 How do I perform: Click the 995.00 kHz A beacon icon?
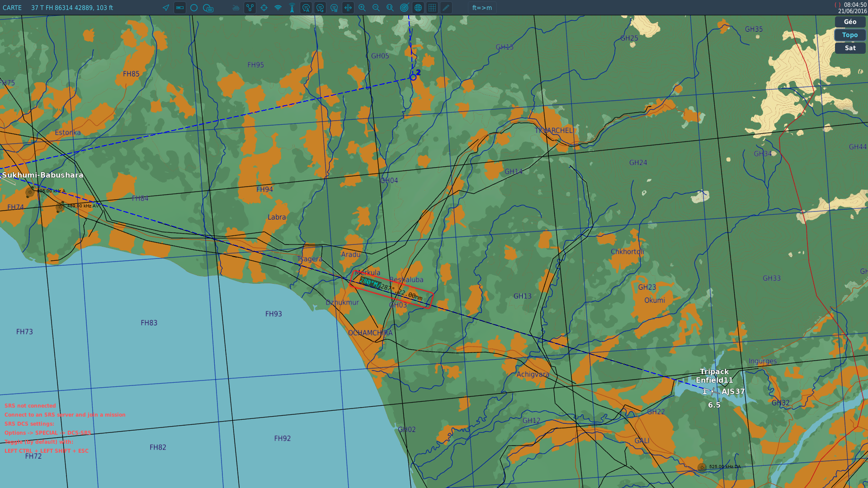pyautogui.click(x=30, y=192)
